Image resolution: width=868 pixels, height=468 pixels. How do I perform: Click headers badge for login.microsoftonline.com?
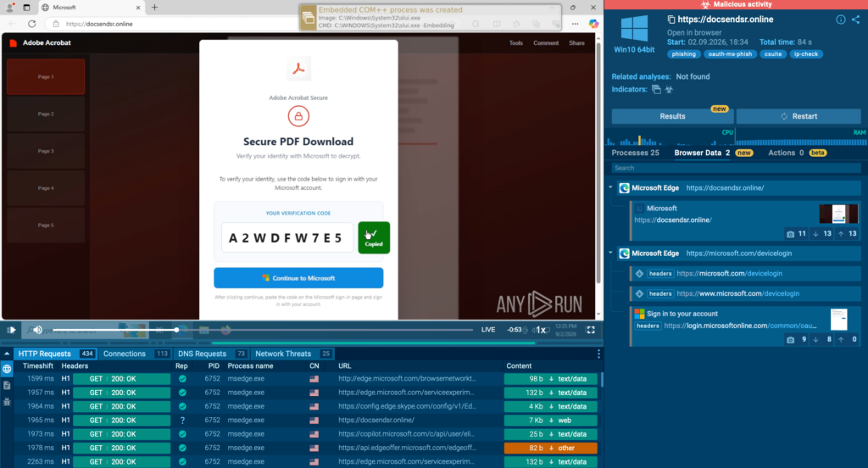pyautogui.click(x=648, y=326)
